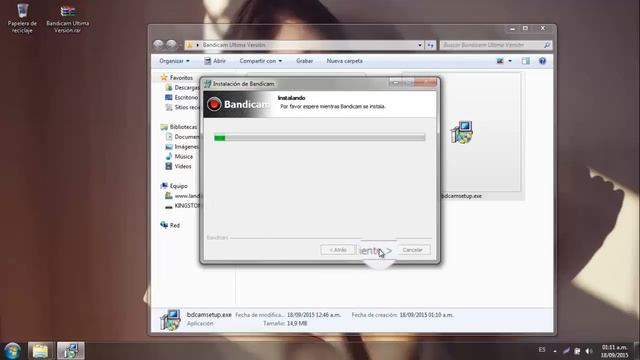This screenshot has width=640, height=360.
Task: Open Escritorio in the sidebar
Action: point(182,97)
